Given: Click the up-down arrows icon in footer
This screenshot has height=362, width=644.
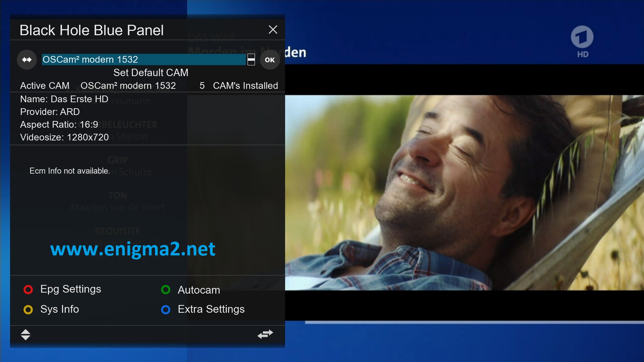Looking at the screenshot, I should 25,335.
